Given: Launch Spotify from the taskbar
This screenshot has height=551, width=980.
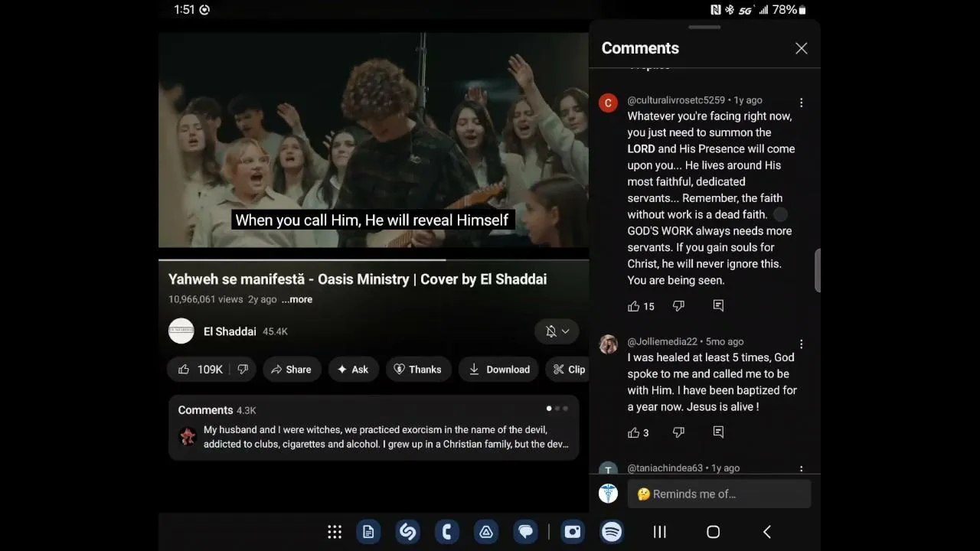Looking at the screenshot, I should click(612, 532).
